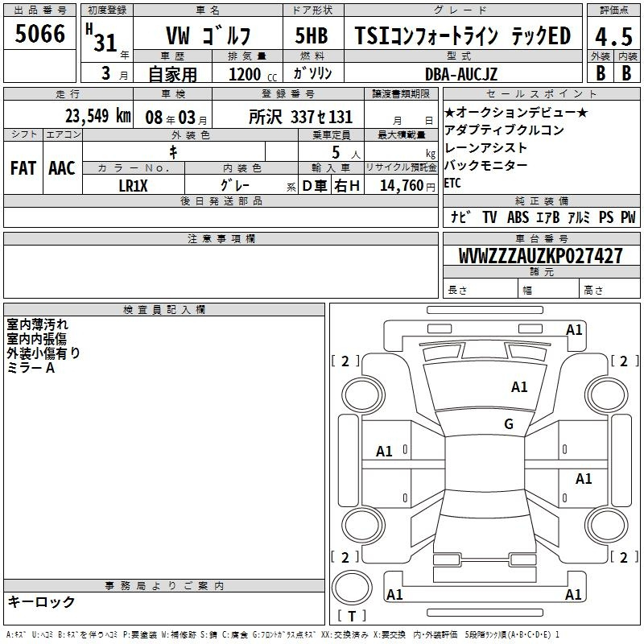The image size is (644, 644).
Task: Select the model code DBA-AUCJZ
Action: click(x=460, y=74)
